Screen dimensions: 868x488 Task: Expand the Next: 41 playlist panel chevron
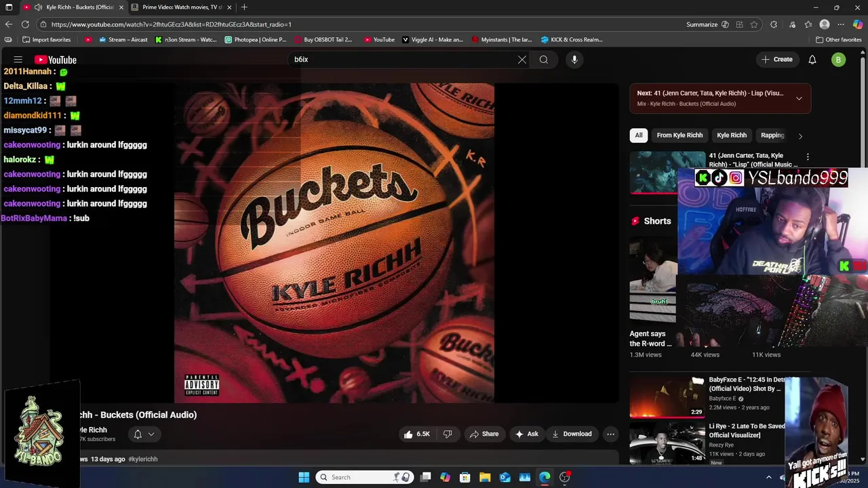[x=799, y=98]
